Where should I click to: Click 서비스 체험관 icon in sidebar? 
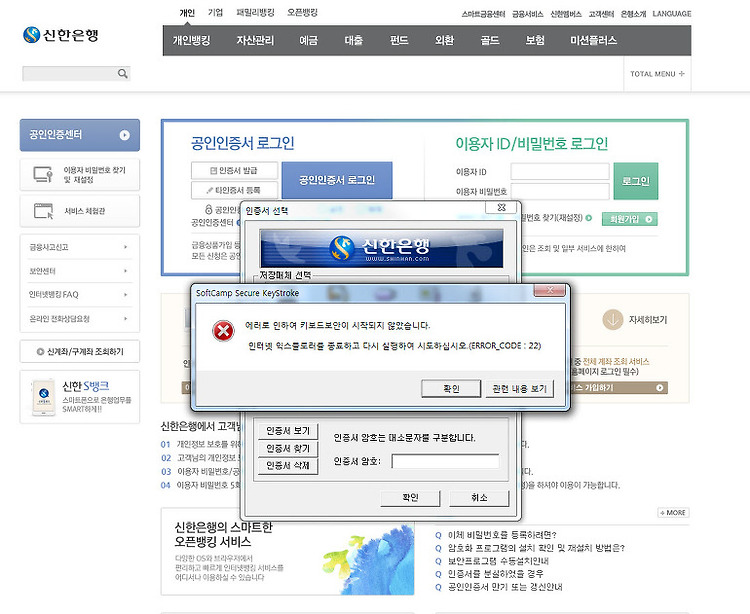(x=44, y=211)
